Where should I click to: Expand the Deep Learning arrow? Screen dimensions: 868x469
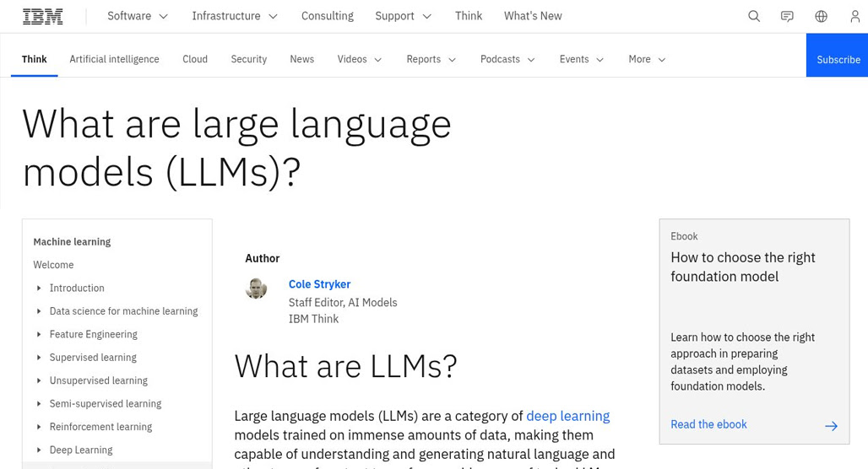point(39,450)
